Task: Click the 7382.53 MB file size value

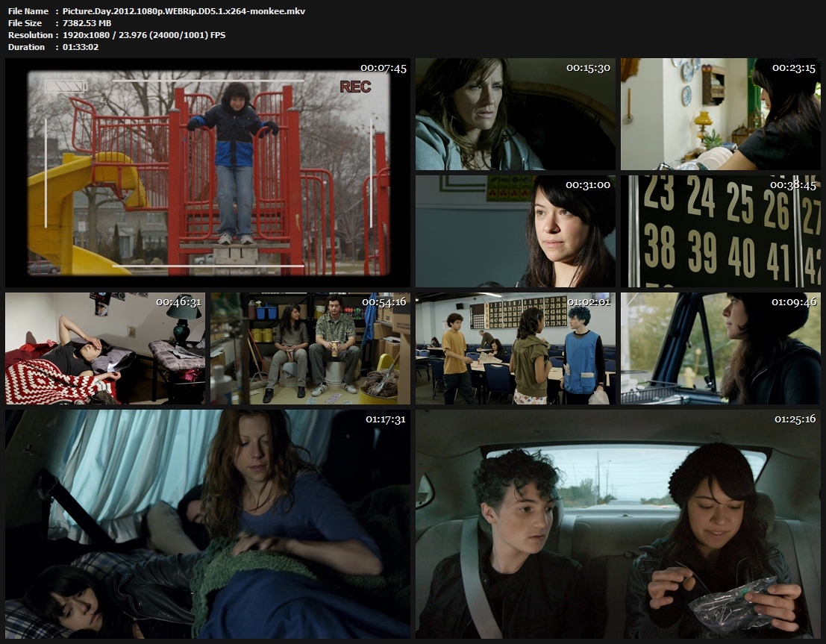Action: (x=87, y=23)
